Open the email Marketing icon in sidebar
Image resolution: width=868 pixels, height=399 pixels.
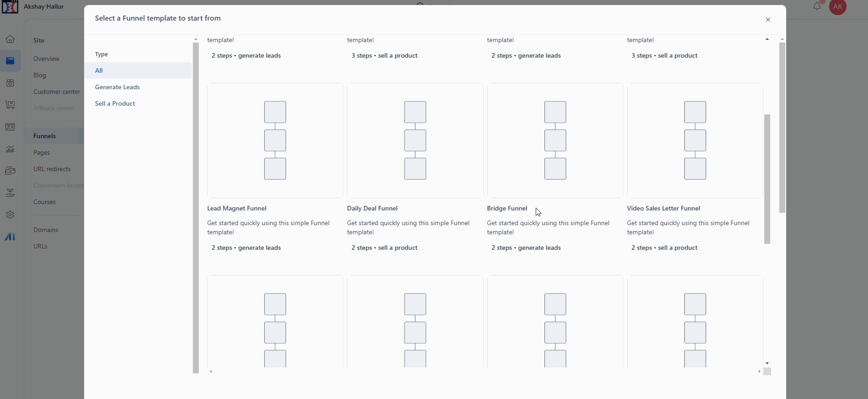[x=10, y=171]
